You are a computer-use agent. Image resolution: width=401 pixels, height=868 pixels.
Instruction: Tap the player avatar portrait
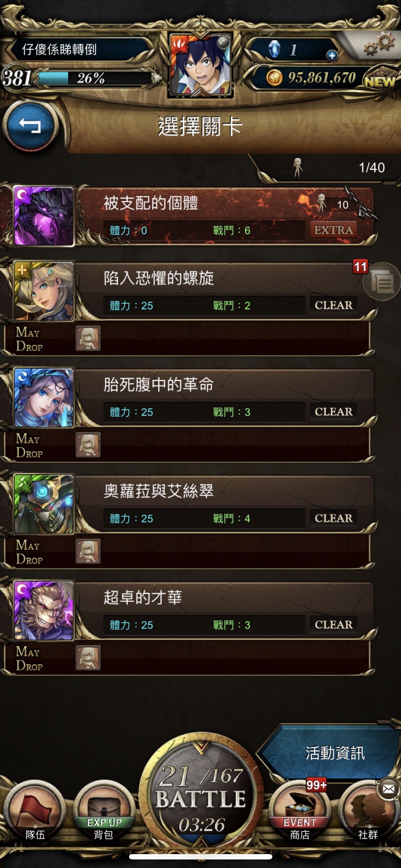point(201,65)
